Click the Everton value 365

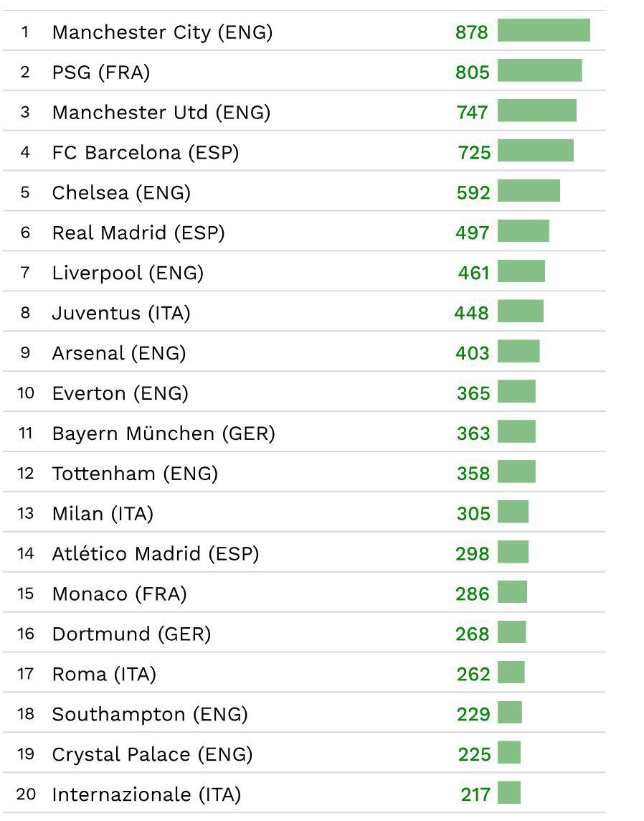point(473,393)
